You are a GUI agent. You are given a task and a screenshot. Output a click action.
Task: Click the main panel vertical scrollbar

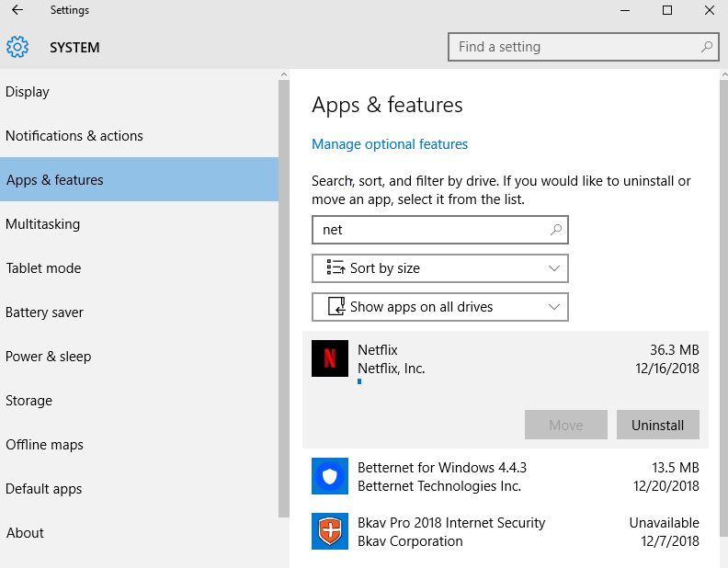coord(723,307)
